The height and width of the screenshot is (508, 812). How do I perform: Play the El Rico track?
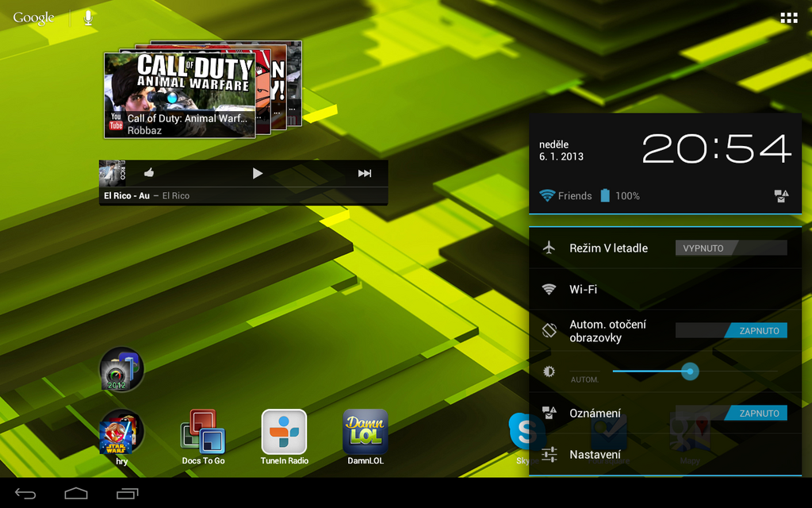[257, 173]
